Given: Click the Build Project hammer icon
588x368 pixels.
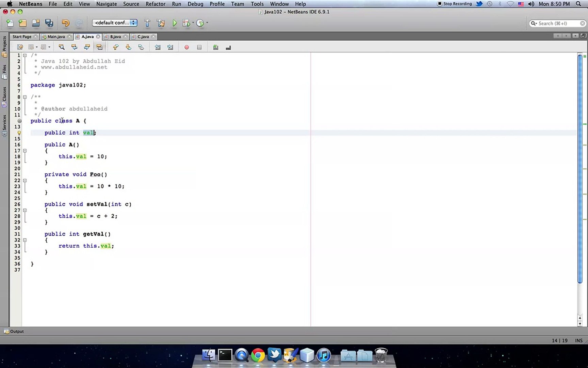Looking at the screenshot, I should tap(147, 23).
